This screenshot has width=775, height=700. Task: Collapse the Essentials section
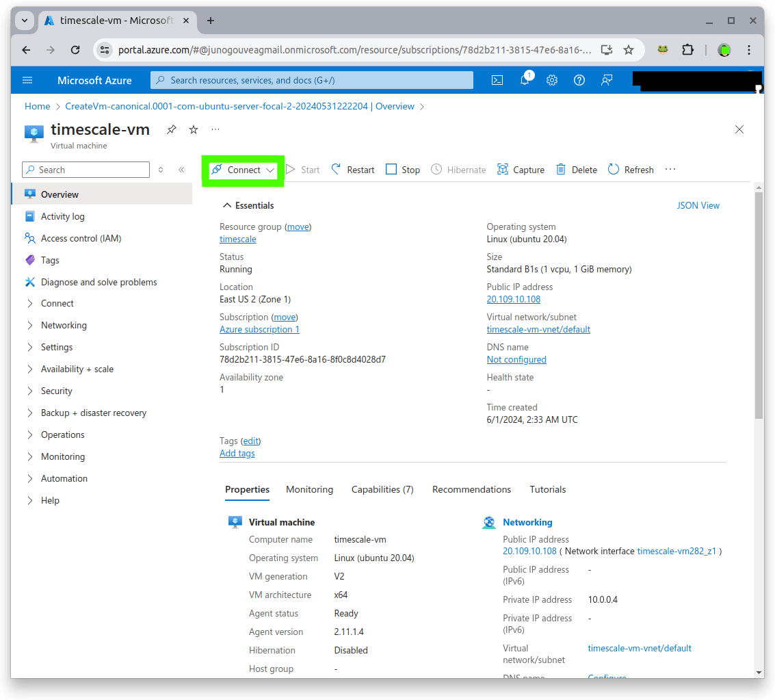[228, 205]
